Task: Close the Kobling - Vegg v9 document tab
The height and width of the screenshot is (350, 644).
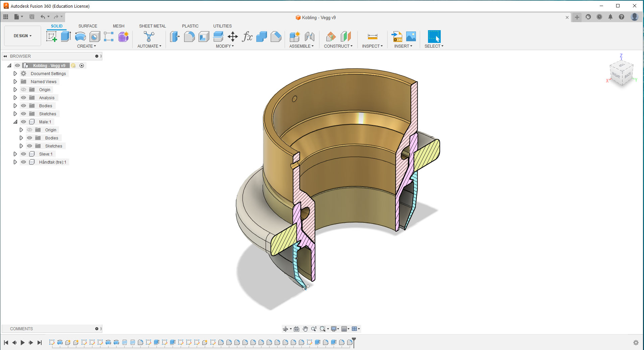Action: pyautogui.click(x=567, y=17)
